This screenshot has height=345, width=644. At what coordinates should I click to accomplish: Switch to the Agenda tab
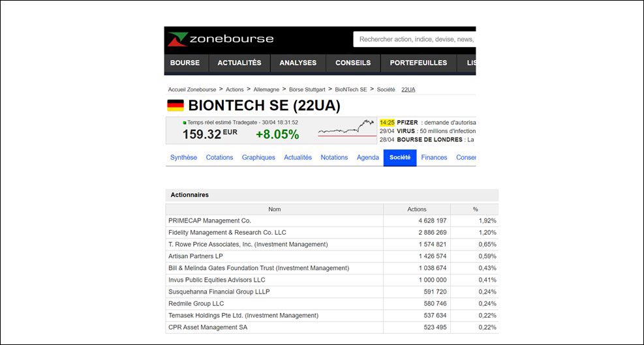pos(367,157)
